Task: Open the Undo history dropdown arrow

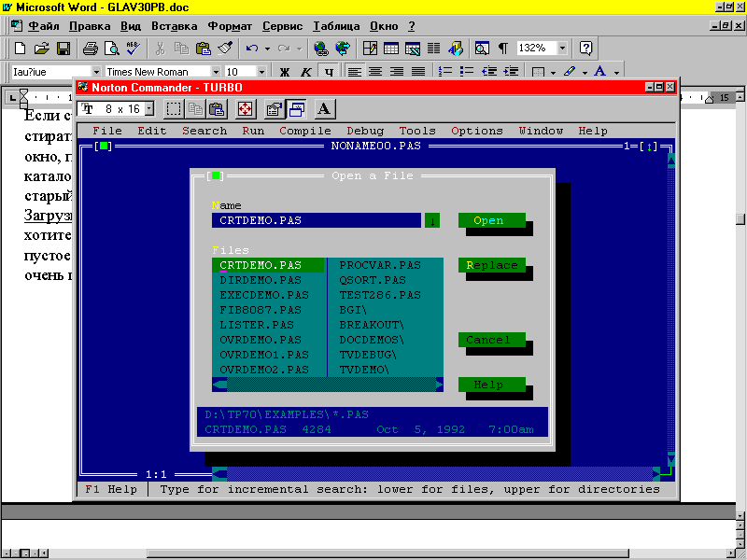Action: pyautogui.click(x=267, y=49)
